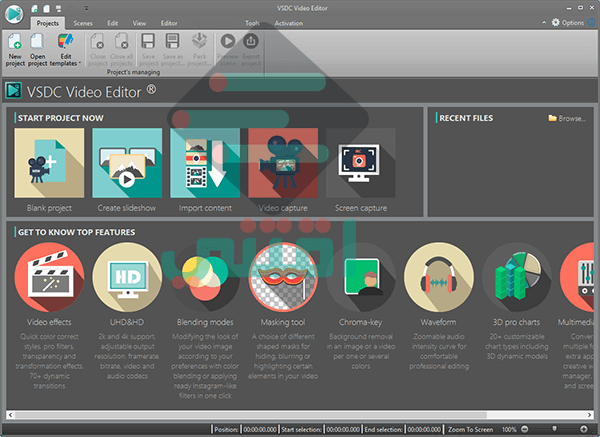Select Create slideshow tile
Image resolution: width=600 pixels, height=437 pixels.
tap(127, 163)
